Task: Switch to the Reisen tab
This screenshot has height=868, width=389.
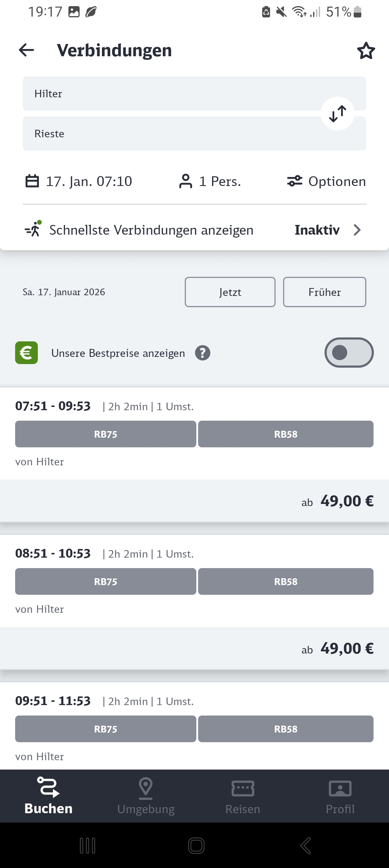Action: [243, 796]
